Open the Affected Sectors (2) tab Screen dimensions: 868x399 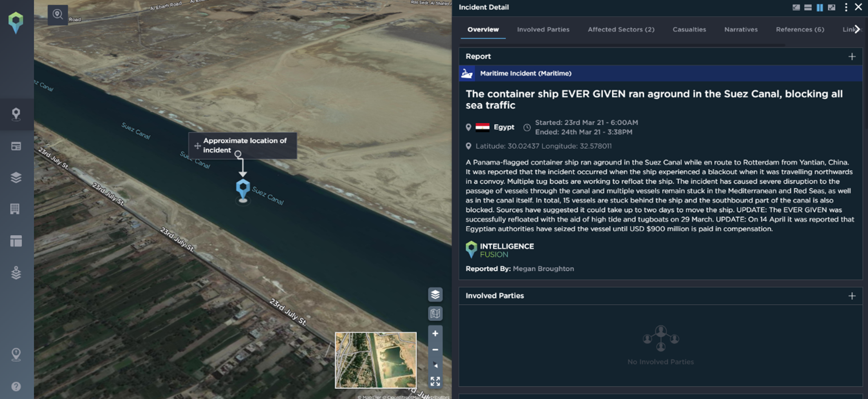[621, 29]
